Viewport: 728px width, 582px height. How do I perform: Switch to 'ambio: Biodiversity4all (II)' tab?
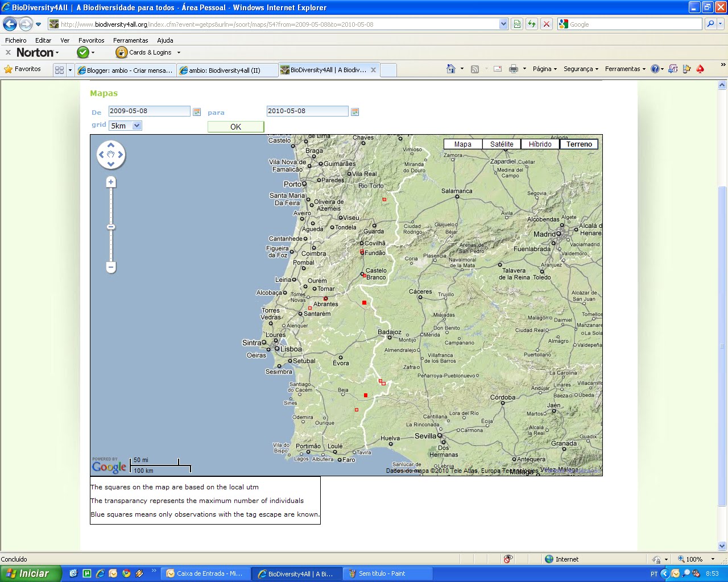(x=227, y=70)
